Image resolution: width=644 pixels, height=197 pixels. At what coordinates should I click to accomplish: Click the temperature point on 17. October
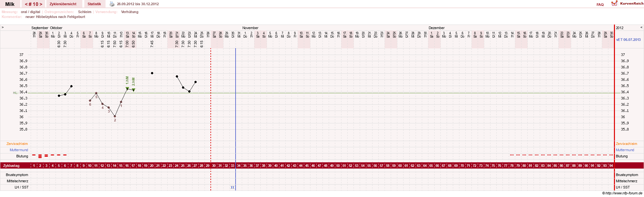click(x=152, y=73)
